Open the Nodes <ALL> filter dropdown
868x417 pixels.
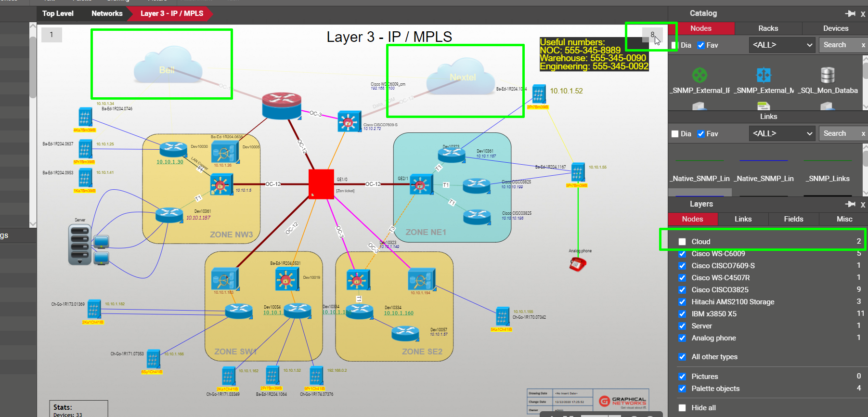782,45
